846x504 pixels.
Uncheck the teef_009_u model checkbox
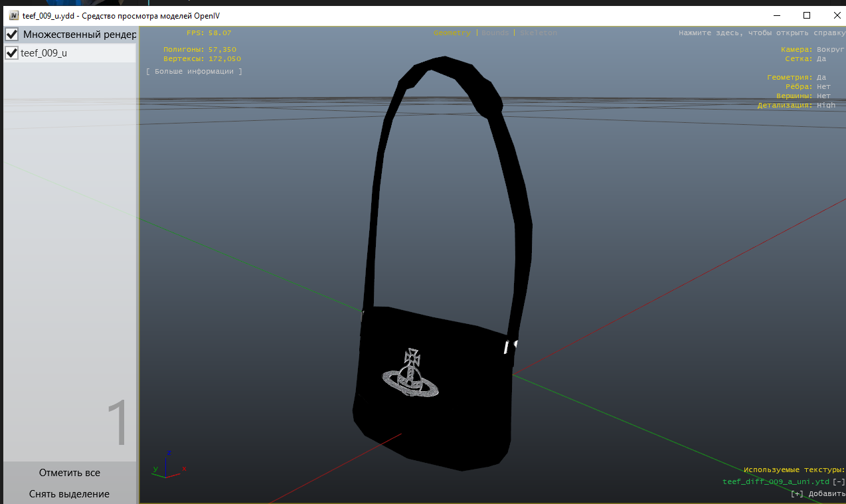[x=11, y=53]
